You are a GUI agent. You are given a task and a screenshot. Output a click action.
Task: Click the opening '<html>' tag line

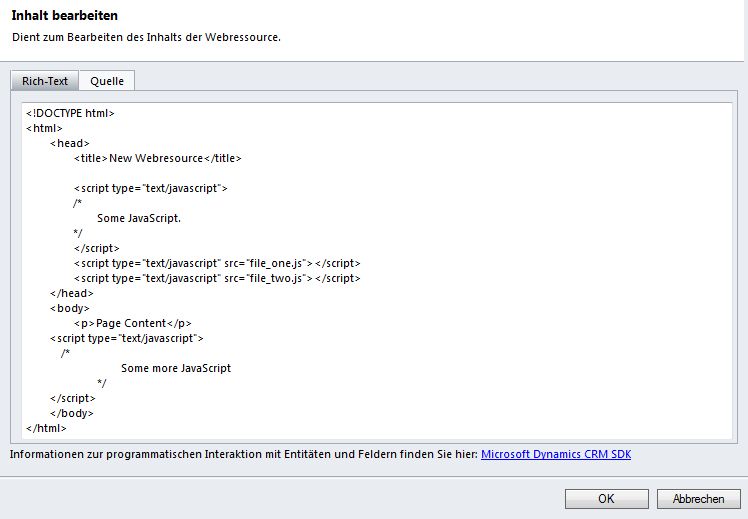click(x=44, y=128)
